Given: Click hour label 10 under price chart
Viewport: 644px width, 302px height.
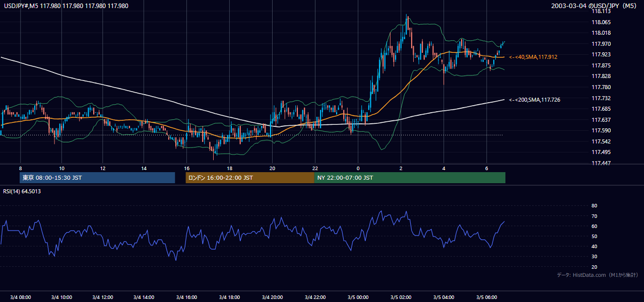Looking at the screenshot, I should pyautogui.click(x=61, y=168).
